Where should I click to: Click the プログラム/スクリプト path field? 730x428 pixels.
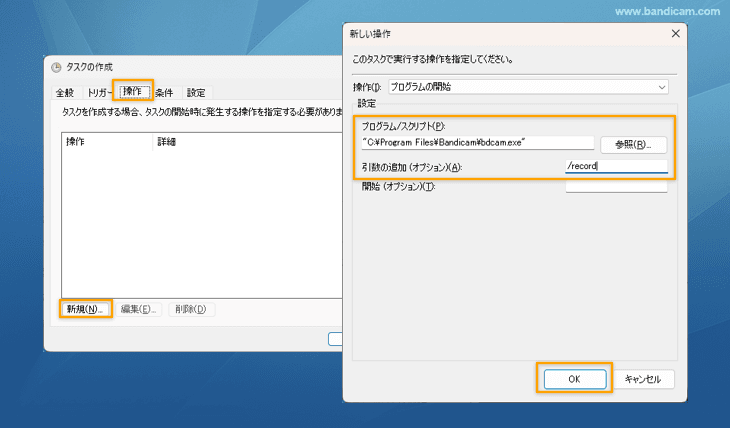click(x=478, y=143)
